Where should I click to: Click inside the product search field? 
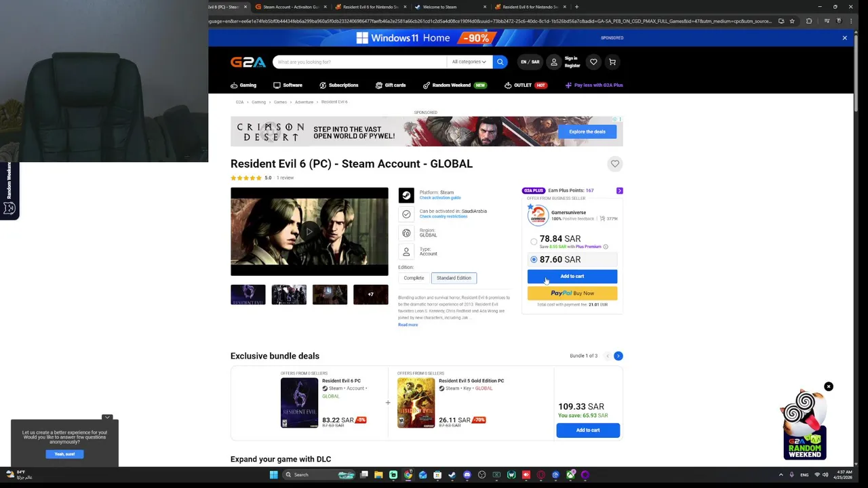[359, 62]
